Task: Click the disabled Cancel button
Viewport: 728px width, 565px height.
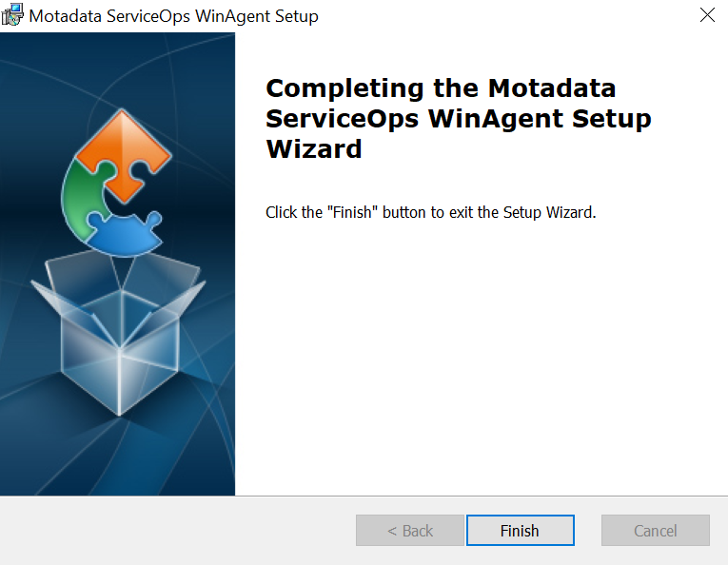Action: [655, 531]
